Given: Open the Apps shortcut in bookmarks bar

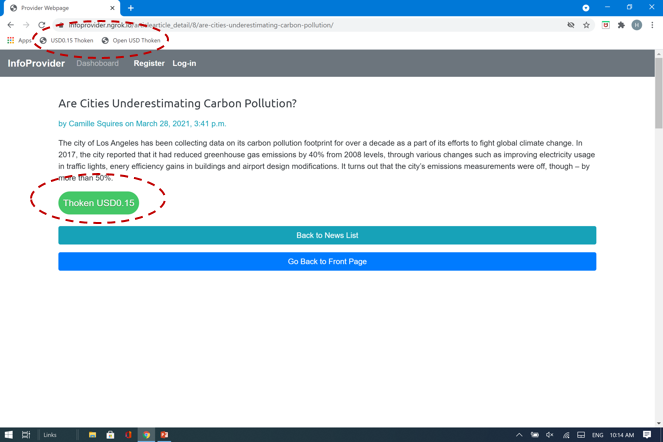Looking at the screenshot, I should pyautogui.click(x=18, y=41).
